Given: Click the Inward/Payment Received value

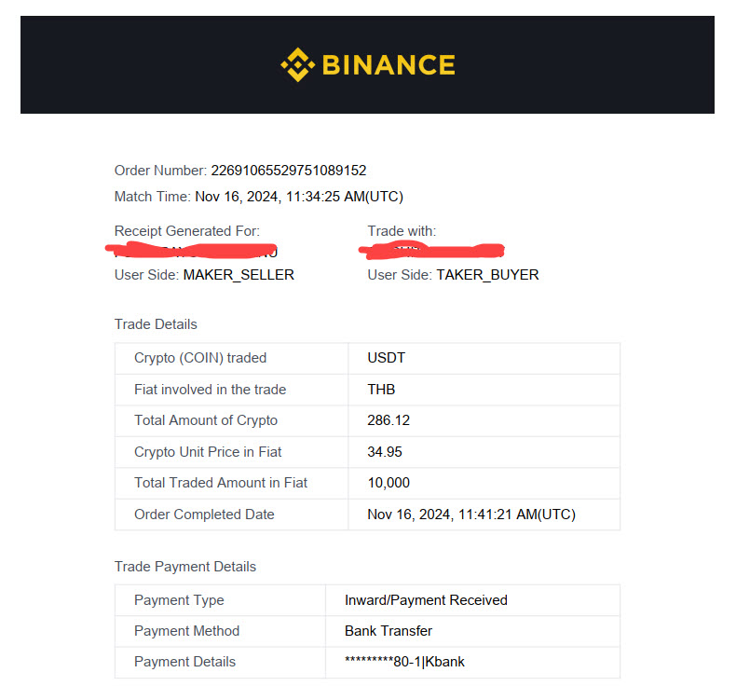Looking at the screenshot, I should click(x=426, y=600).
